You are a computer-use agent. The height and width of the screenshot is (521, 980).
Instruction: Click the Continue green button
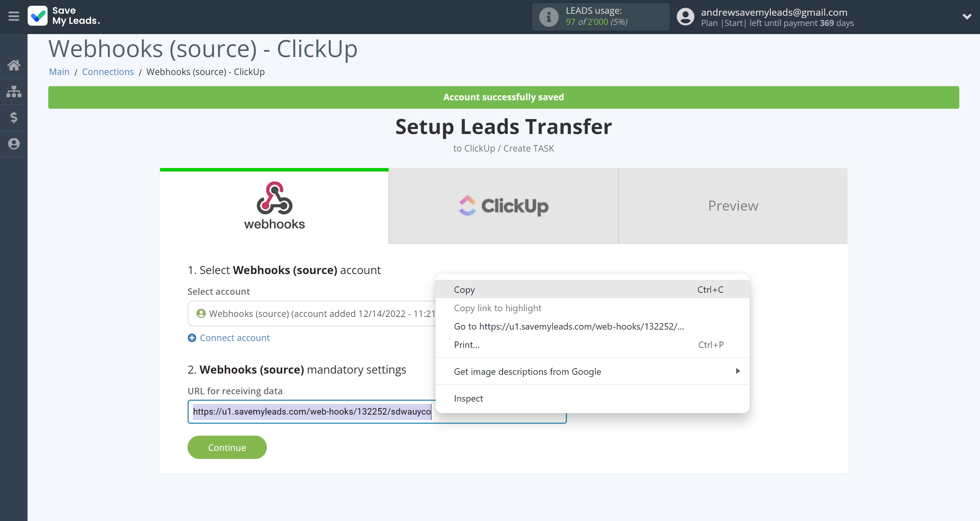tap(227, 447)
